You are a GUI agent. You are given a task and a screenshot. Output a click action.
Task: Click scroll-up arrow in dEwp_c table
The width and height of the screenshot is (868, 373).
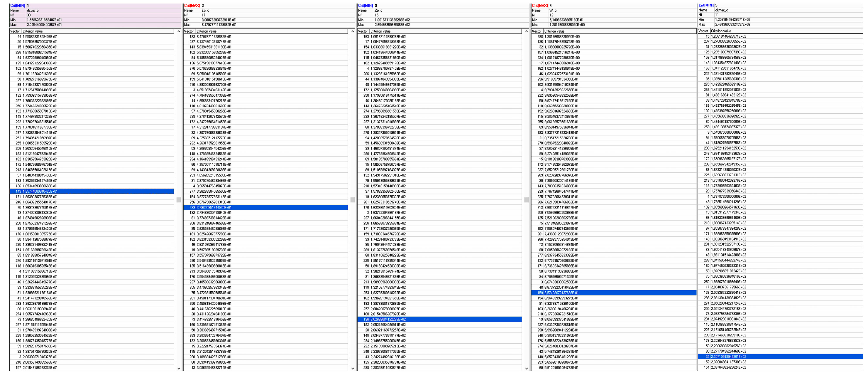179,31
